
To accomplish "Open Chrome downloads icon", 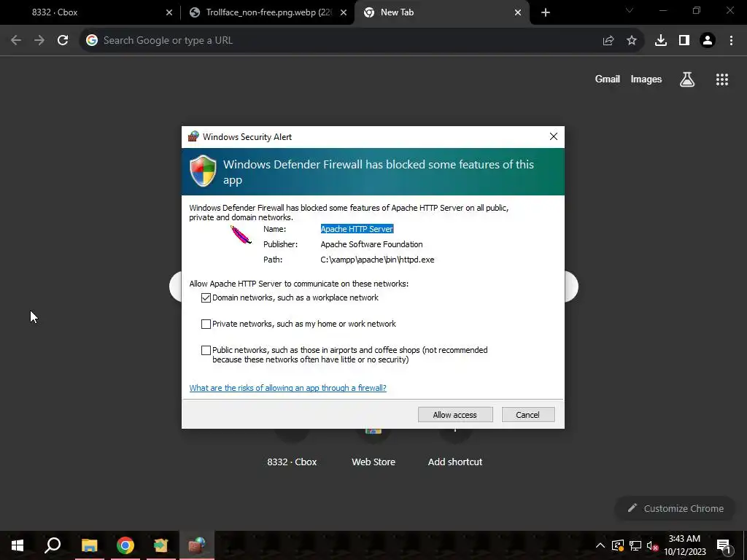I will [661, 41].
